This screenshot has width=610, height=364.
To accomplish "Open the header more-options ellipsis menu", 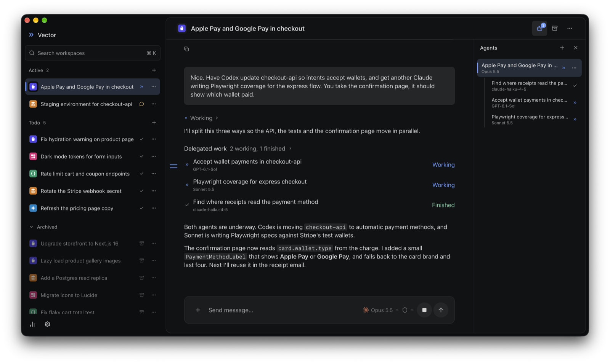I will (570, 28).
